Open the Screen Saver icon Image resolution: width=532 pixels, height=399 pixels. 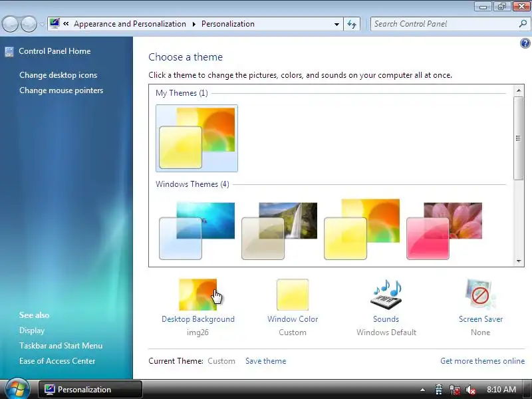(480, 295)
